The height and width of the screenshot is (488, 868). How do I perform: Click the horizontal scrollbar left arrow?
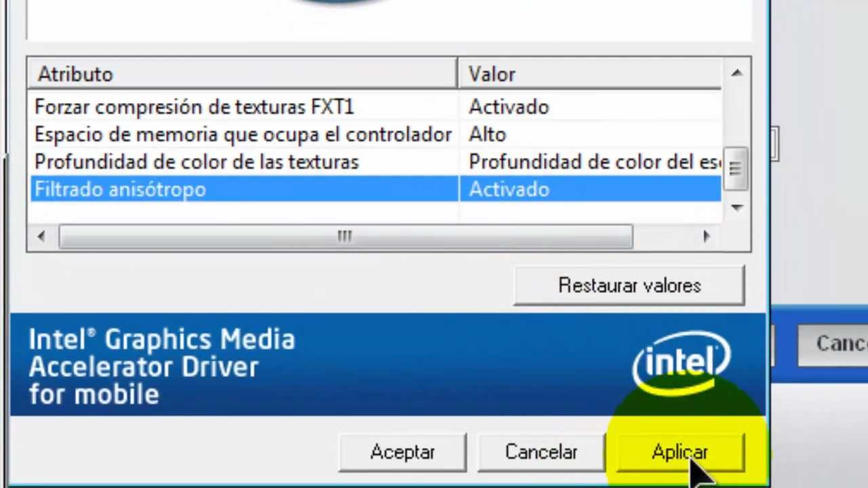(x=42, y=236)
